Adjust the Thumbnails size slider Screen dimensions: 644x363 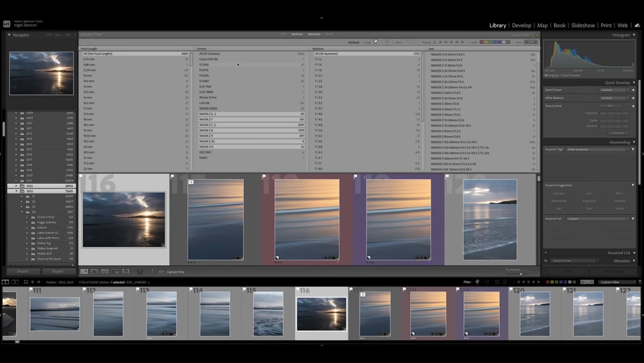(521, 274)
